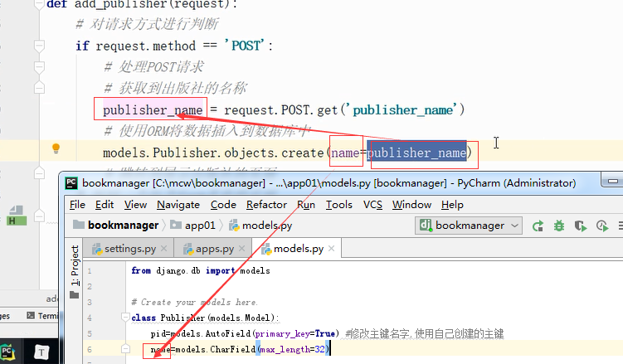This screenshot has width=623, height=364.
Task: Click the yellow lightbulb intention icon
Action: click(x=56, y=148)
